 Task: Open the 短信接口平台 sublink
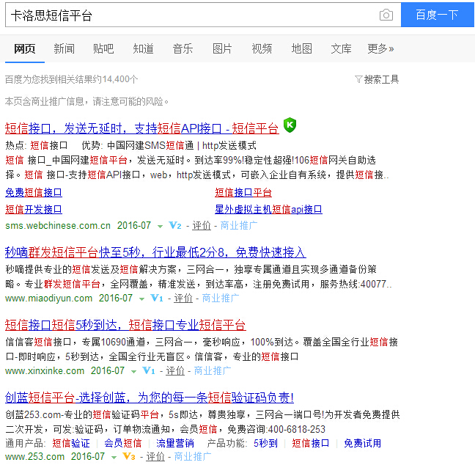coord(243,192)
